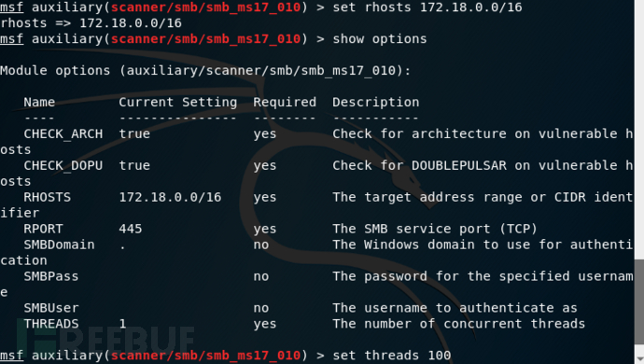Click the CHECK_DOPU option name
Viewport: 644px width, 364px height.
point(63,165)
